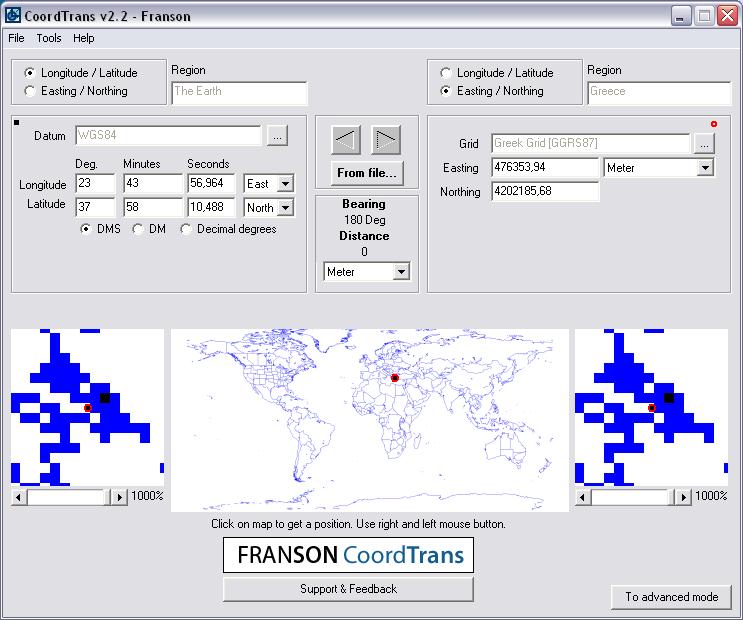Click the right Region field Greece
743x620 pixels.
(659, 92)
